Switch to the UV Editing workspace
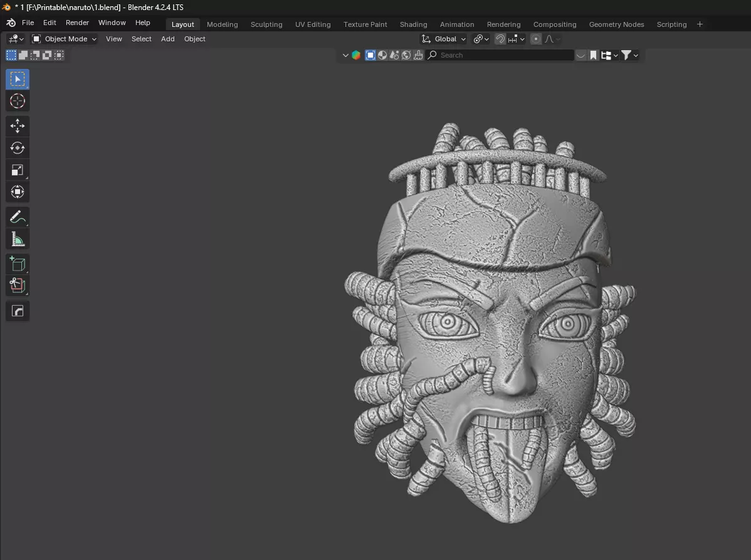751x560 pixels. click(313, 24)
